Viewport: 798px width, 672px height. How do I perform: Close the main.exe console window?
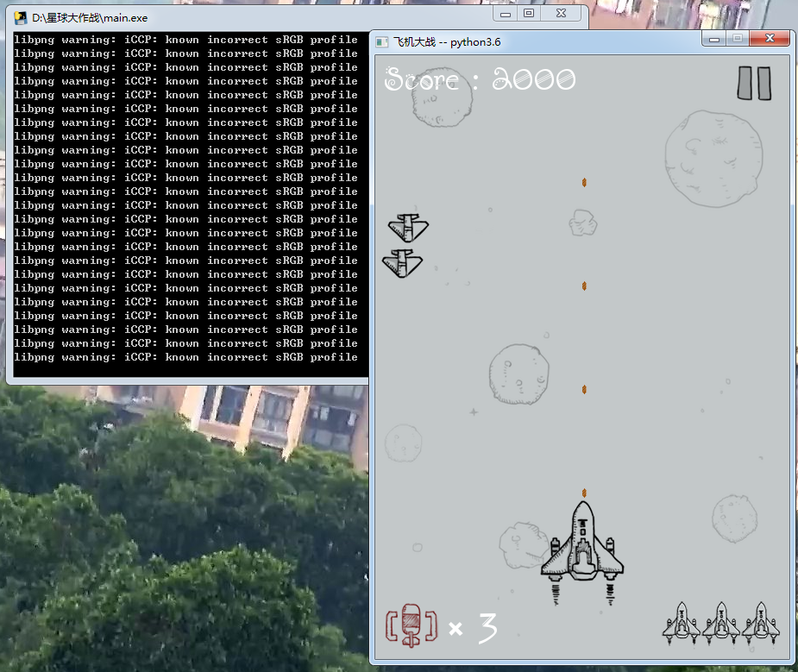[x=561, y=14]
